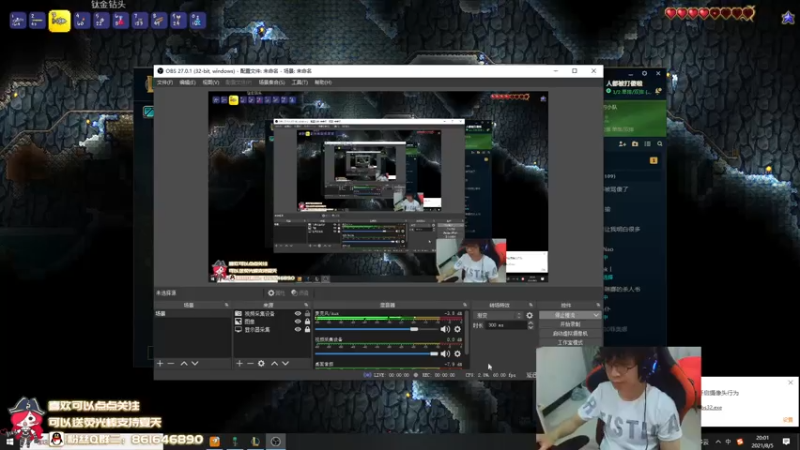800x450 pixels.
Task: Expand the arrow beside 停止推流 button
Action: (x=596, y=315)
